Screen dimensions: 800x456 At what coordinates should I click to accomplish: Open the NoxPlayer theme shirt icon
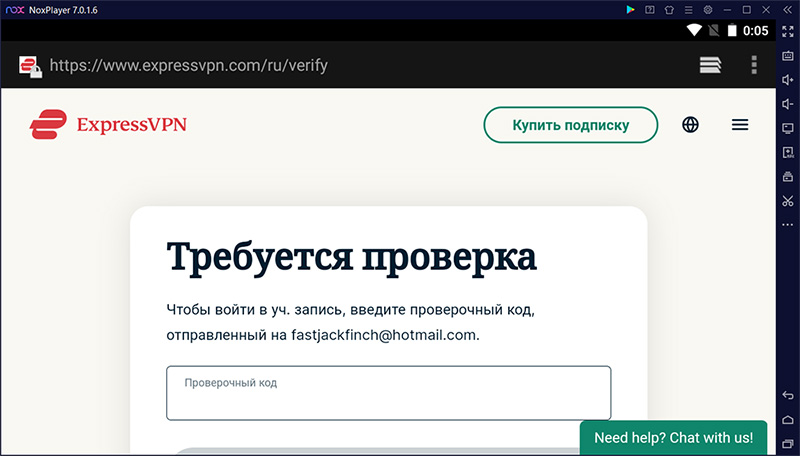(x=669, y=10)
